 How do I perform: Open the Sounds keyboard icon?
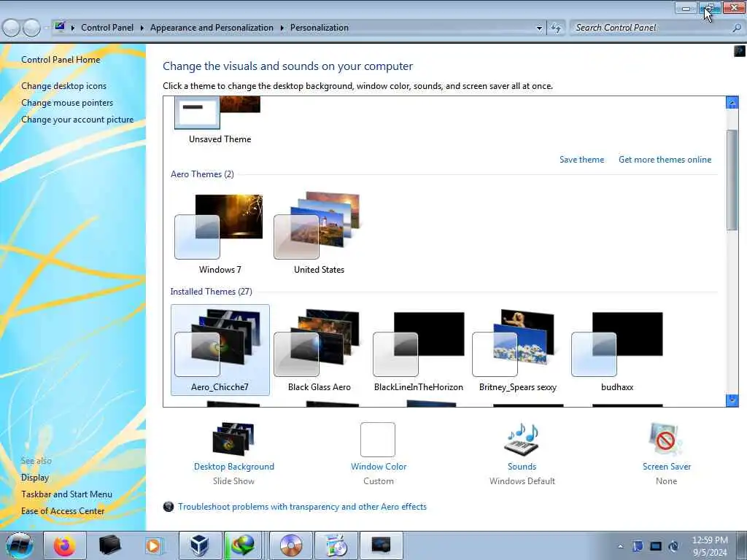click(522, 439)
